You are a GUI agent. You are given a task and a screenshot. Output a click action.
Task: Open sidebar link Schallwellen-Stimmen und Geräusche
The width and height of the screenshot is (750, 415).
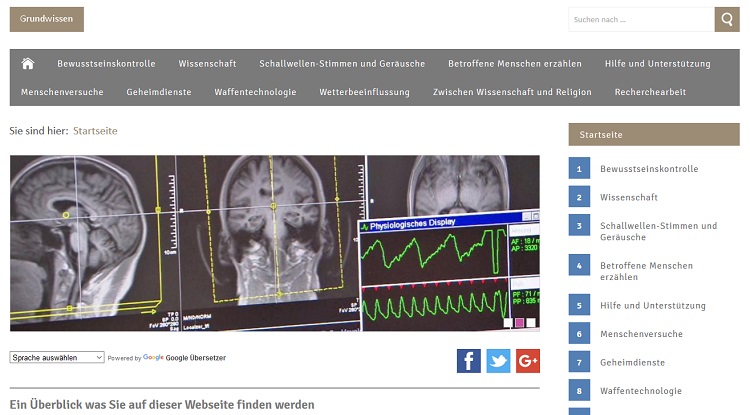659,231
